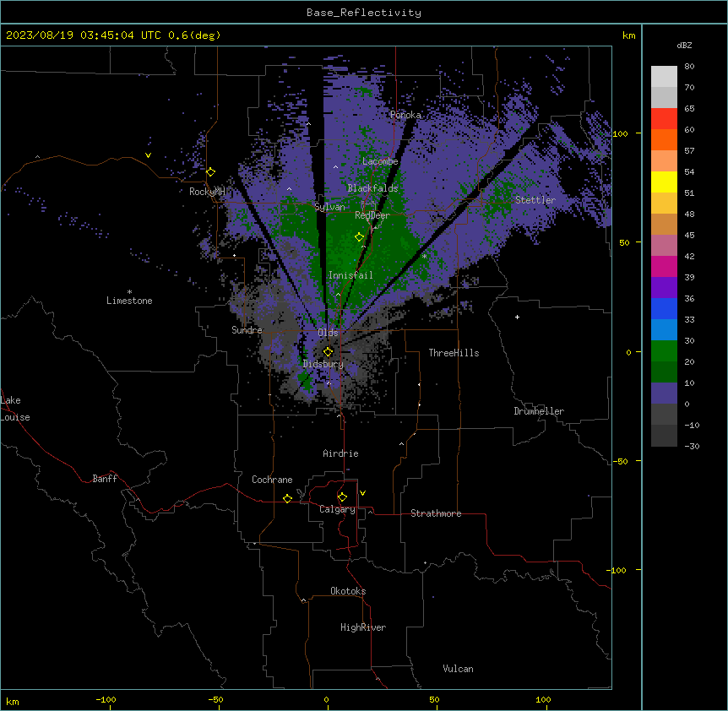Click the Strathmore town label
Image resolution: width=728 pixels, height=711 pixels.
[x=436, y=513]
